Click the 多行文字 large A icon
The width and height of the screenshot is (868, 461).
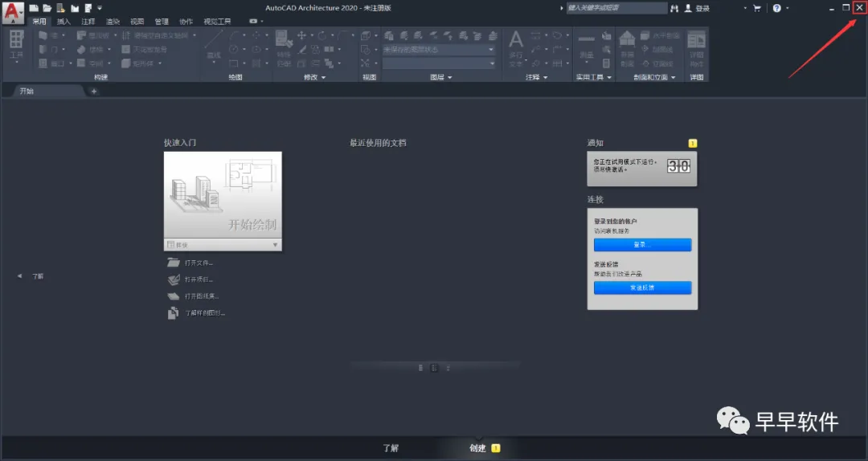[516, 47]
